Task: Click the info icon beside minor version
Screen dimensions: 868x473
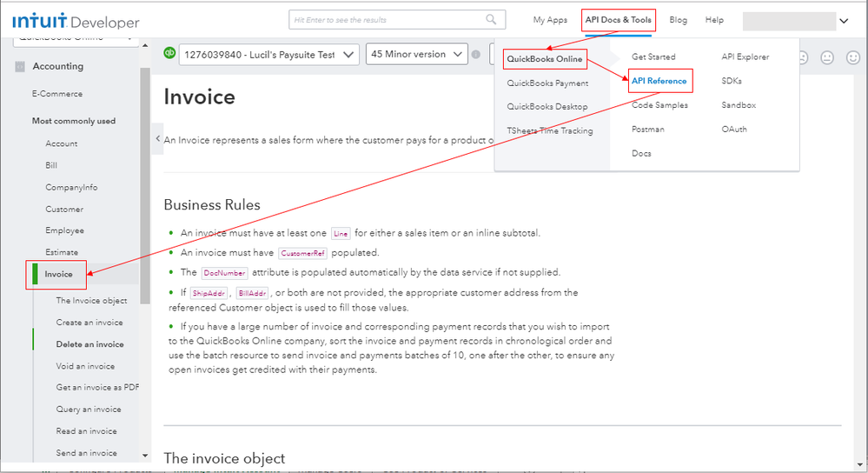Action: [476, 54]
